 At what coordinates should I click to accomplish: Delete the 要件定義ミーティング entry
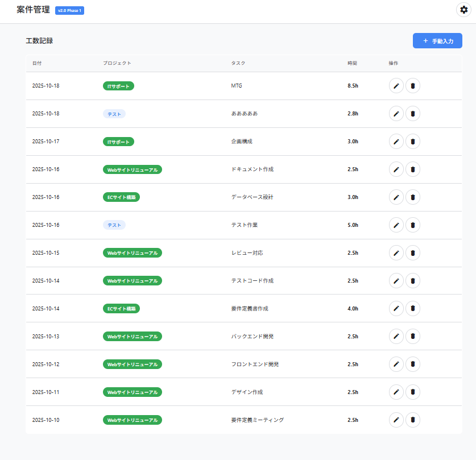(413, 420)
